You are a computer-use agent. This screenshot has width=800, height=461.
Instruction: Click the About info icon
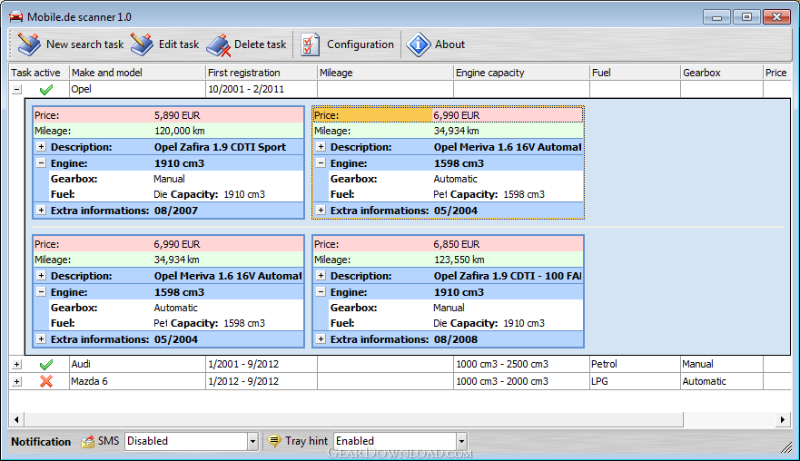click(418, 44)
